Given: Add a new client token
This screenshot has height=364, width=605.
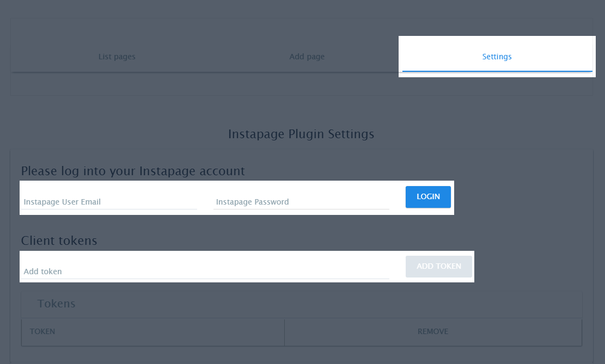Looking at the screenshot, I should 438,266.
